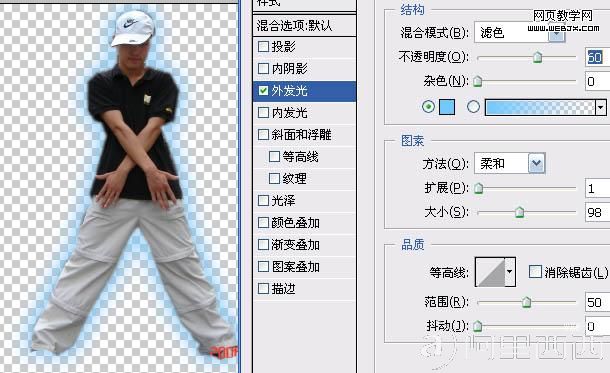Uncheck the 外发光 outer glow checkbox
The width and height of the screenshot is (610, 373).
(x=263, y=91)
